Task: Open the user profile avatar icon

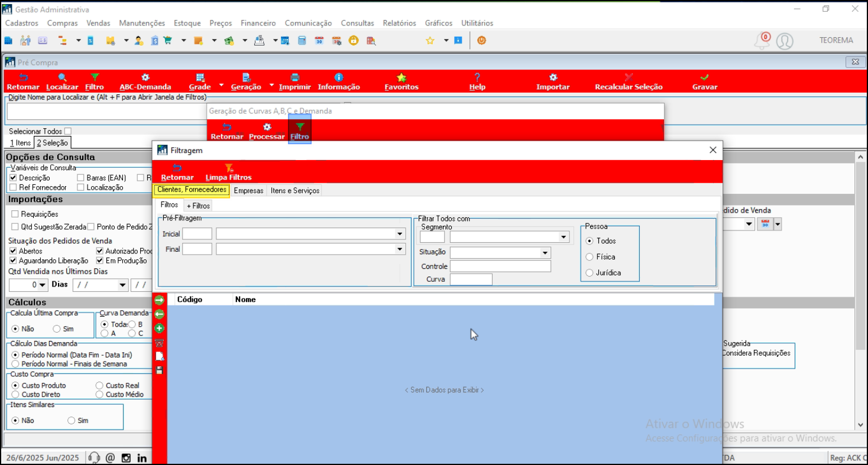Action: click(x=785, y=41)
